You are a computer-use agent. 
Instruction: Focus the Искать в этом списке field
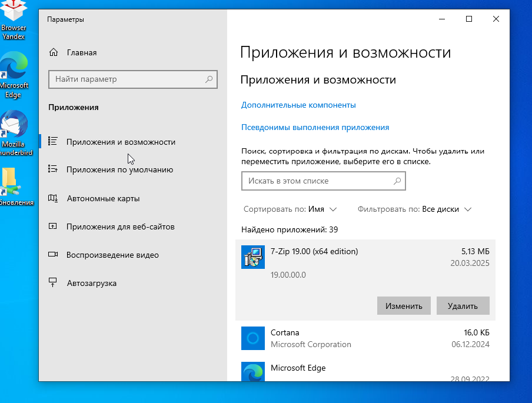tap(323, 181)
